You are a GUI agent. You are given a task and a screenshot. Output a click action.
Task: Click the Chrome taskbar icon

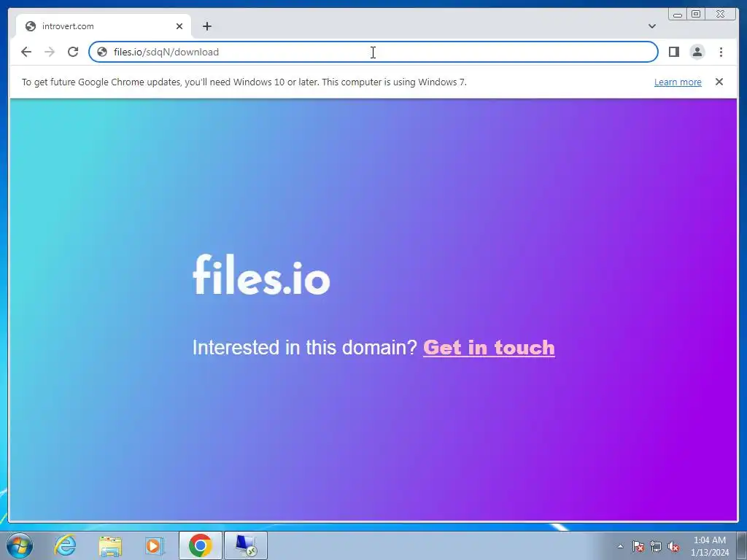(x=200, y=545)
